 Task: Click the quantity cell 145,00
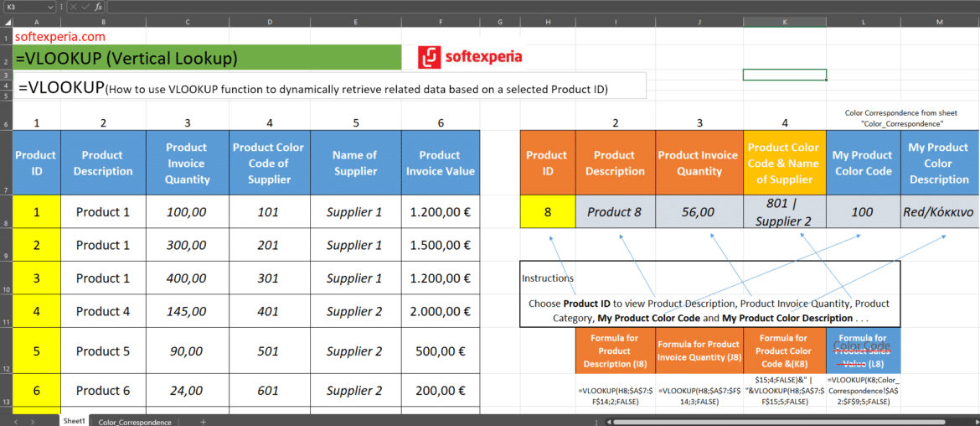[188, 311]
